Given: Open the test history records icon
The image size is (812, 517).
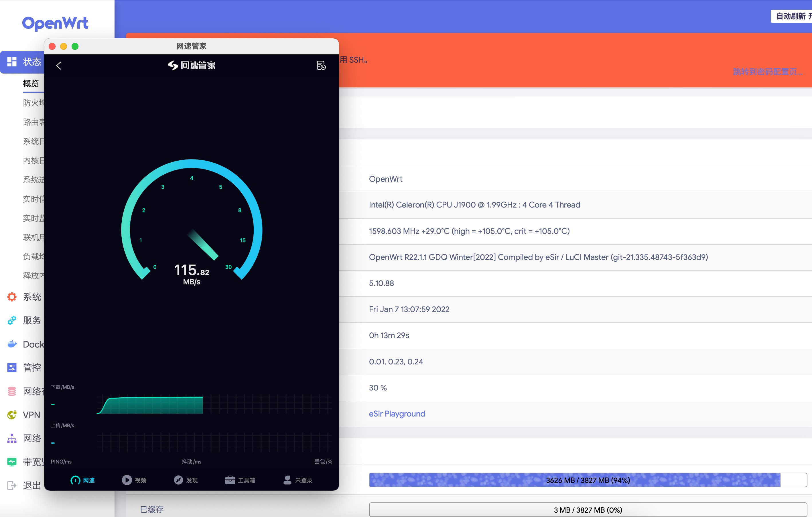Looking at the screenshot, I should point(321,66).
